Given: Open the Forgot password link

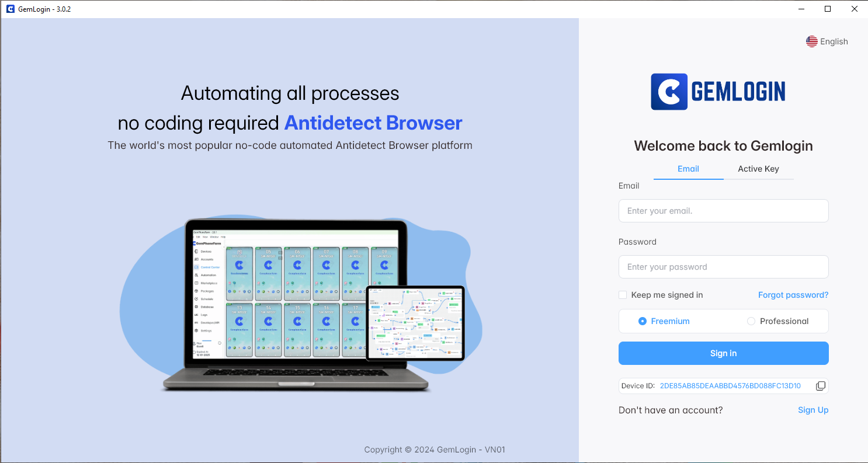Looking at the screenshot, I should click(x=793, y=295).
